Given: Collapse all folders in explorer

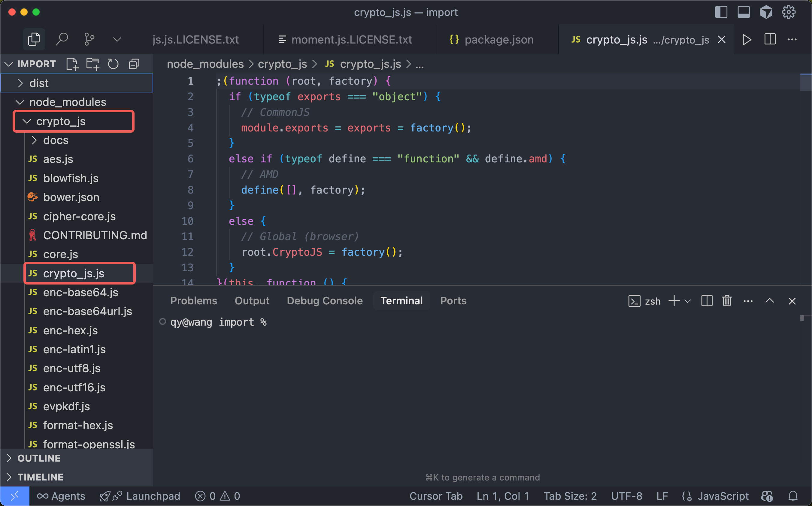Looking at the screenshot, I should 134,64.
